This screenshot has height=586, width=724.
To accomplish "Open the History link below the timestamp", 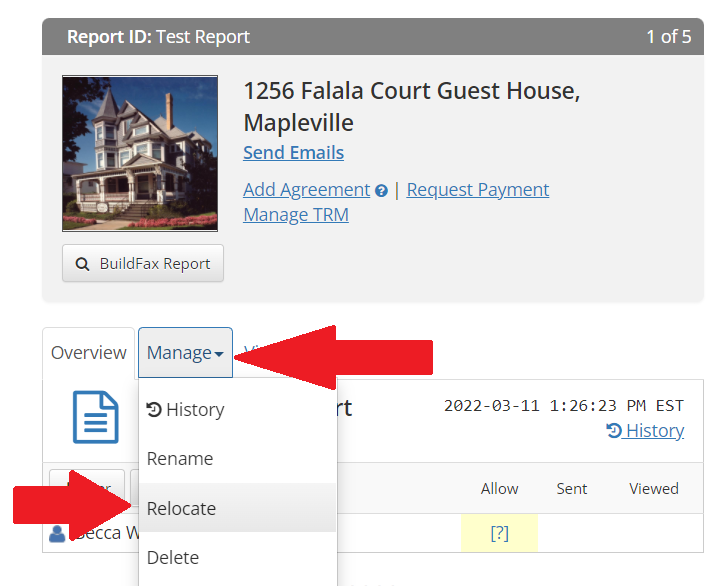I will pyautogui.click(x=645, y=431).
